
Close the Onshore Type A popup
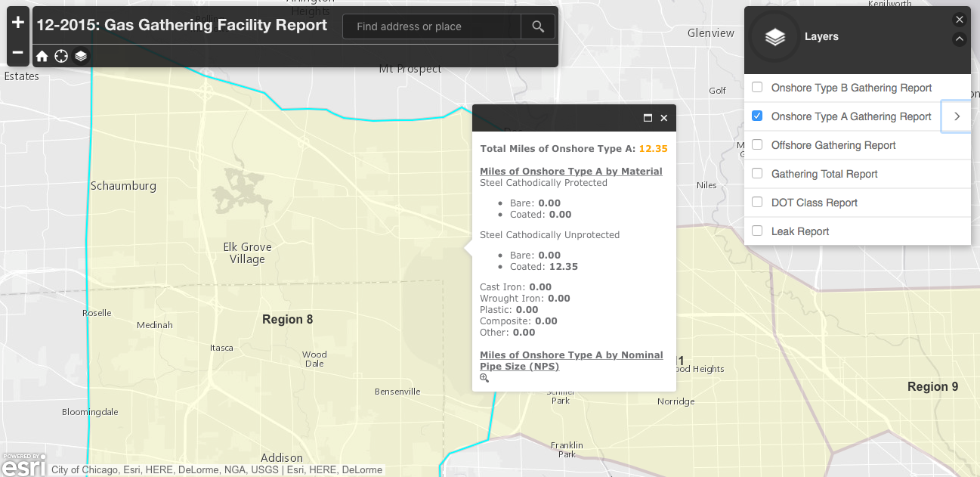[664, 118]
